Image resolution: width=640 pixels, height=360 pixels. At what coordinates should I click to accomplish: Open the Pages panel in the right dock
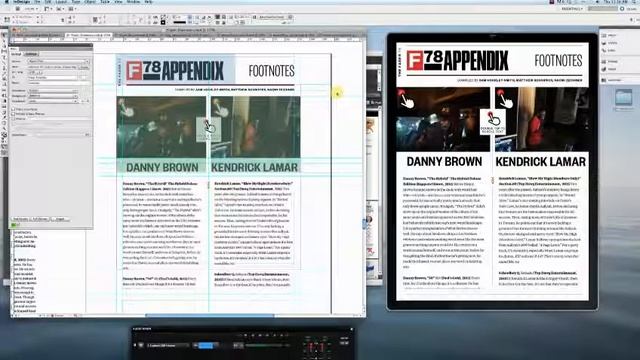(609, 36)
